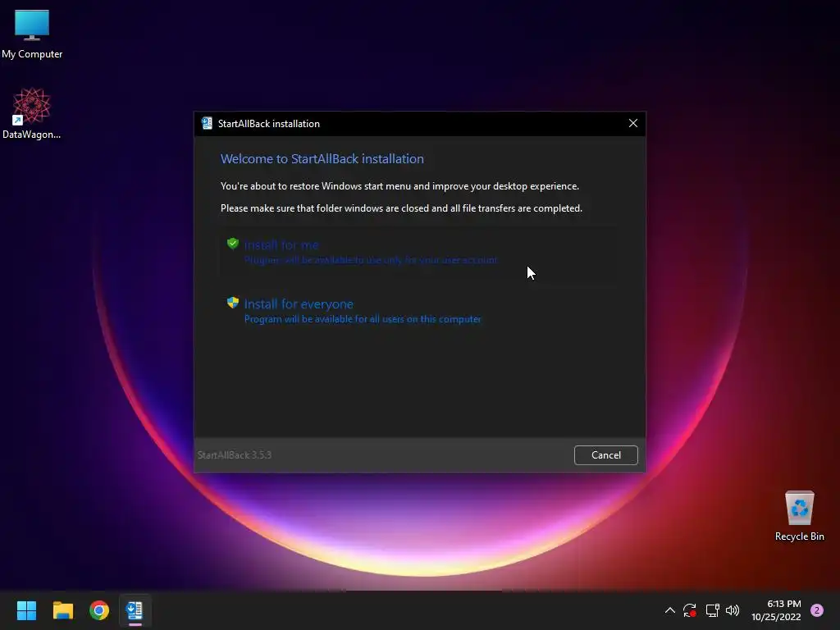Open My Computer desktop icon

32,34
